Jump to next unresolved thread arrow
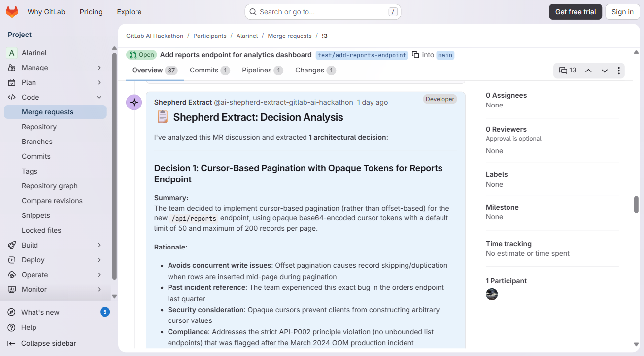This screenshot has height=356, width=644. coord(605,71)
